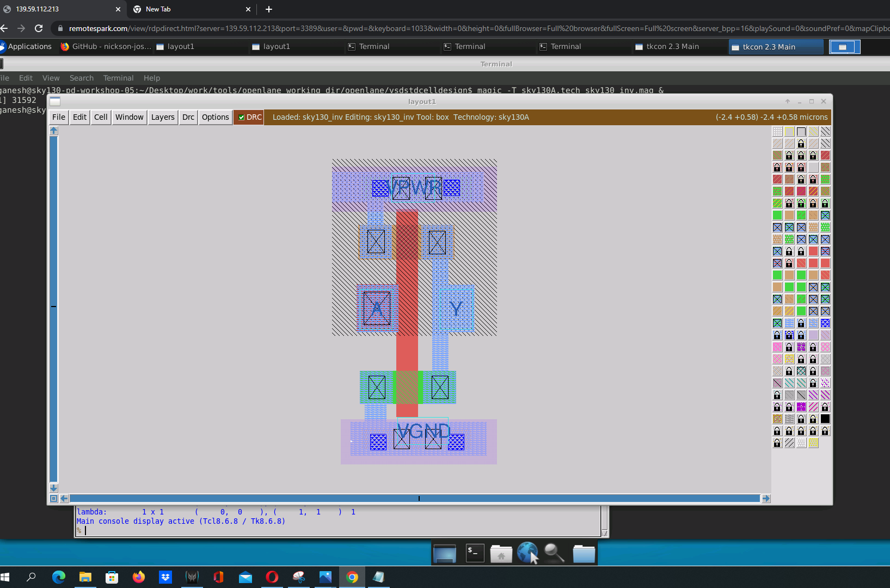Click the solid green diffusion color swatch
This screenshot has width=890, height=588.
[777, 215]
